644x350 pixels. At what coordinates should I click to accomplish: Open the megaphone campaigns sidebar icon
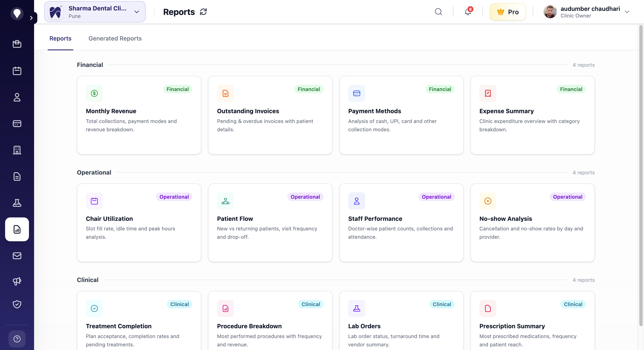click(17, 281)
